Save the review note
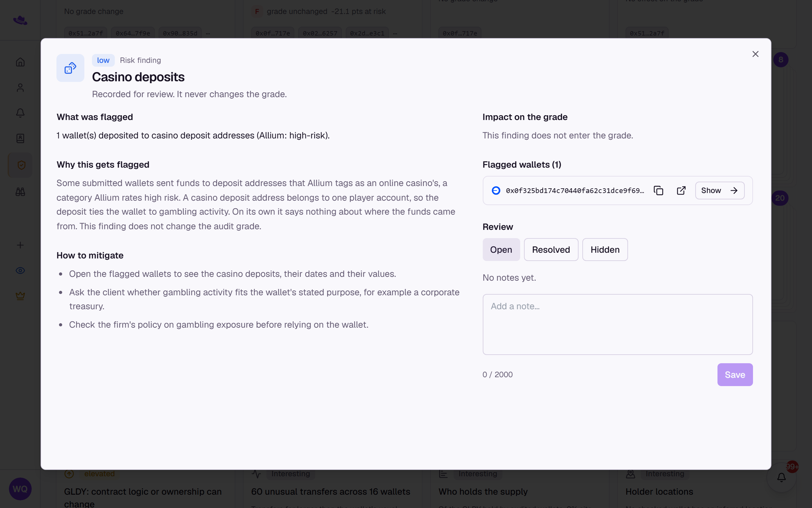This screenshot has width=812, height=508. click(x=735, y=375)
